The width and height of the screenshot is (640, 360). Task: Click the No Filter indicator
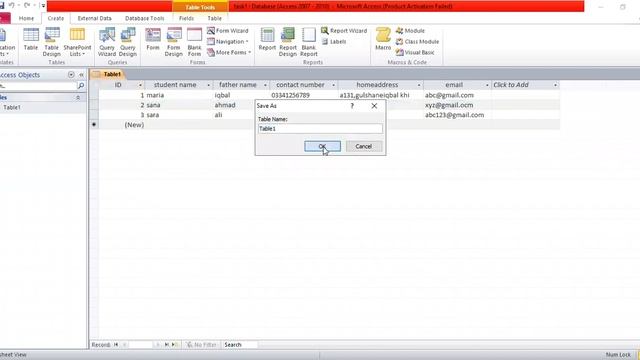tap(201, 345)
